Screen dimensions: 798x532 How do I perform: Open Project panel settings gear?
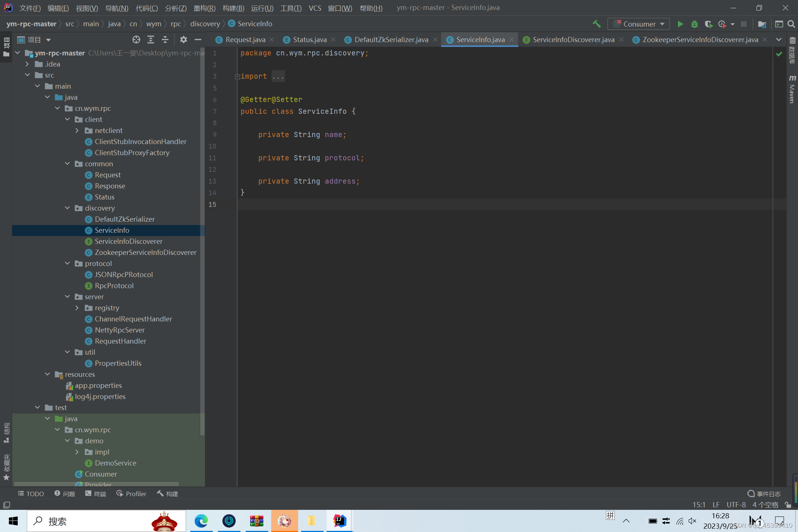[184, 40]
